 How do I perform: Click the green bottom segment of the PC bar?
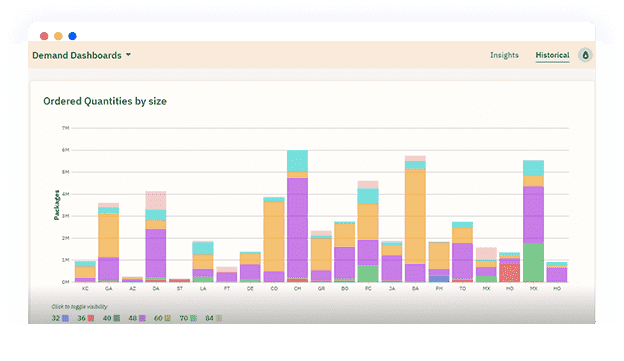coord(368,274)
